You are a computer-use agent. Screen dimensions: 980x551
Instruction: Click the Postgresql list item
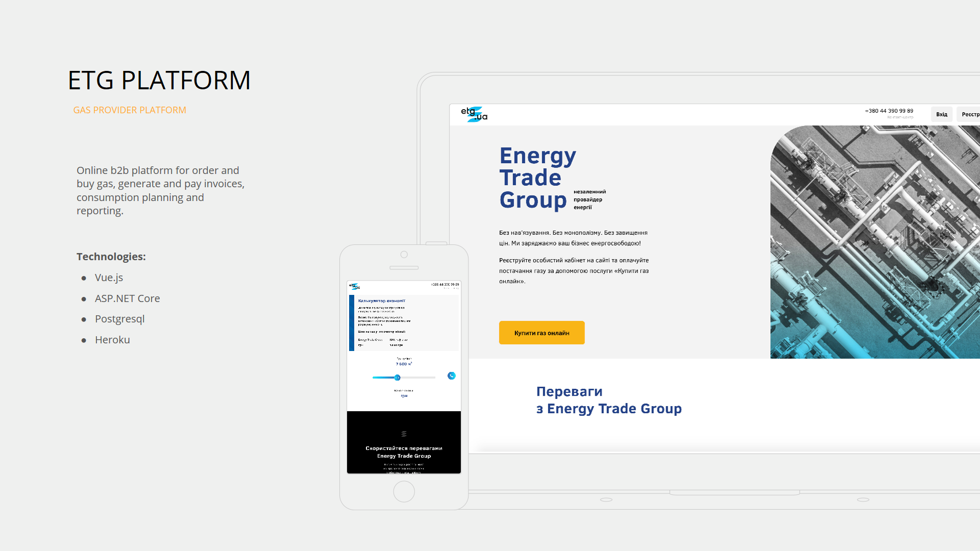coord(119,319)
